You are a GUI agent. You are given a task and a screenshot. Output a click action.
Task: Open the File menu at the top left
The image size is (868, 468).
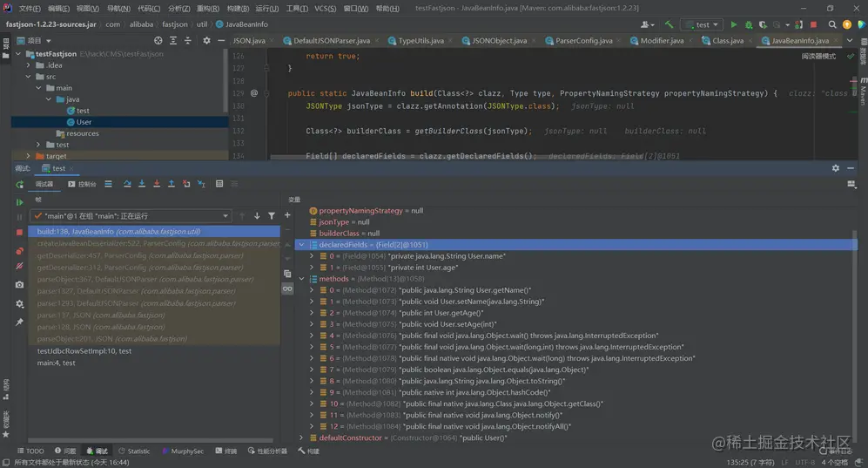pyautogui.click(x=30, y=9)
